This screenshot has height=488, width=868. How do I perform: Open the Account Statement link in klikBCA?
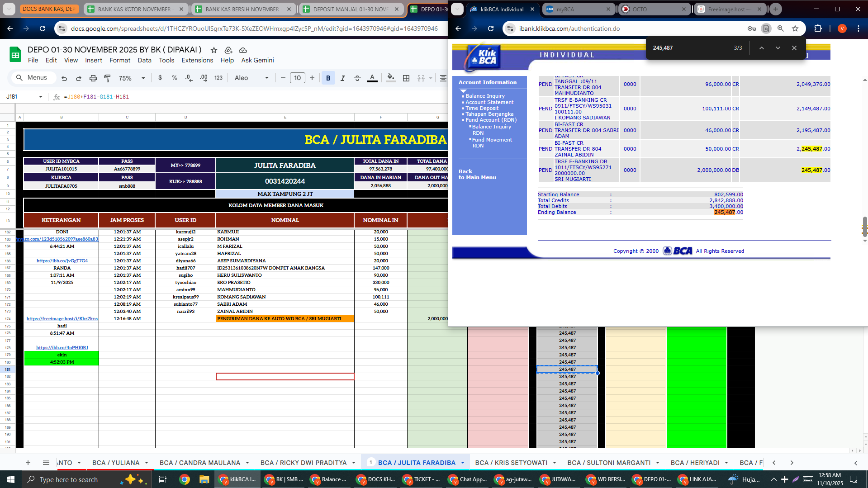pos(489,102)
